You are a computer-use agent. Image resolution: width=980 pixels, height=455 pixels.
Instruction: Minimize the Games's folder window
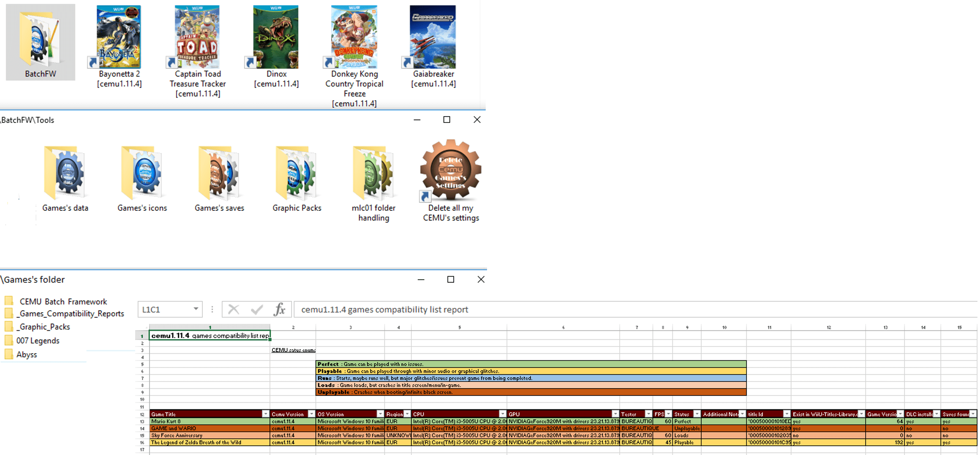coord(421,280)
